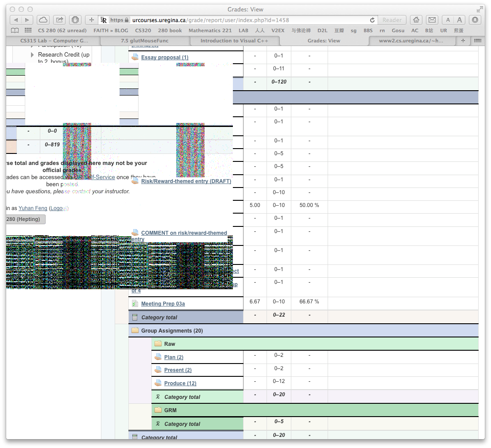Click the Group Assignments (20) folder icon
The image size is (491, 448).
coord(135,331)
